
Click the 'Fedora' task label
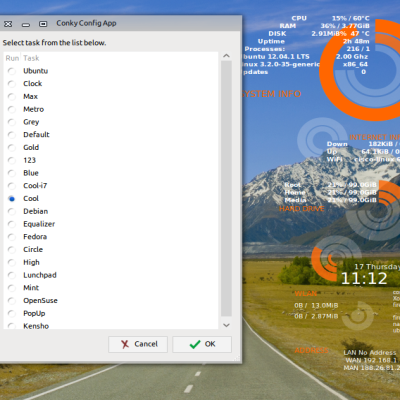[x=35, y=237]
